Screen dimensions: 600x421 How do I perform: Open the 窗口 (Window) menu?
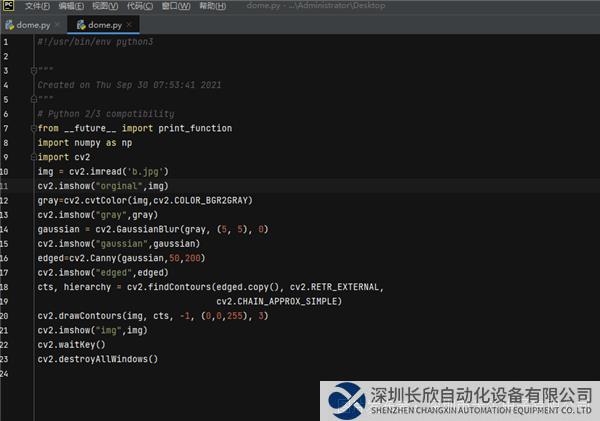click(174, 6)
